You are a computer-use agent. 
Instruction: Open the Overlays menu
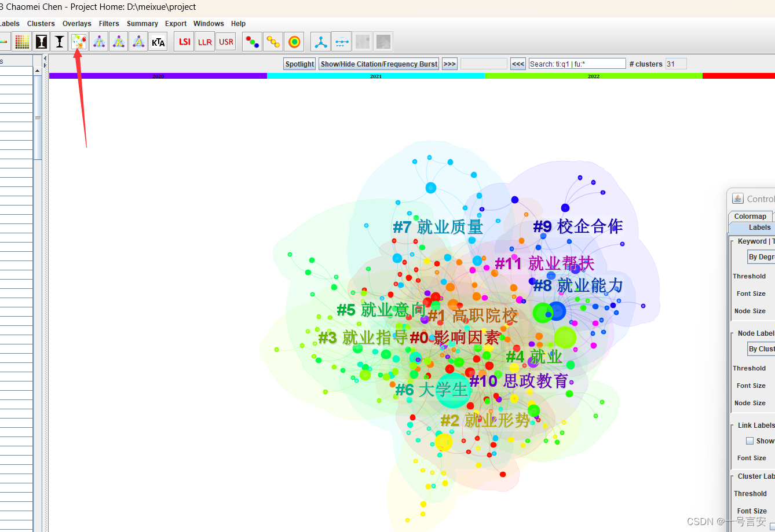click(76, 24)
